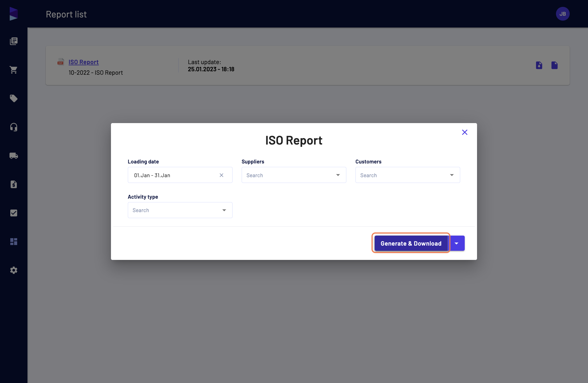Close the ISO Report dialog

pyautogui.click(x=465, y=132)
